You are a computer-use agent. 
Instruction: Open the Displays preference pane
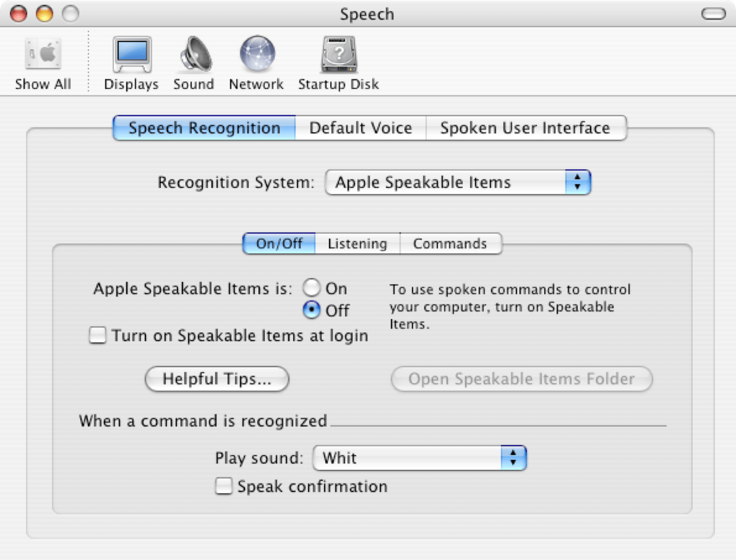(131, 63)
